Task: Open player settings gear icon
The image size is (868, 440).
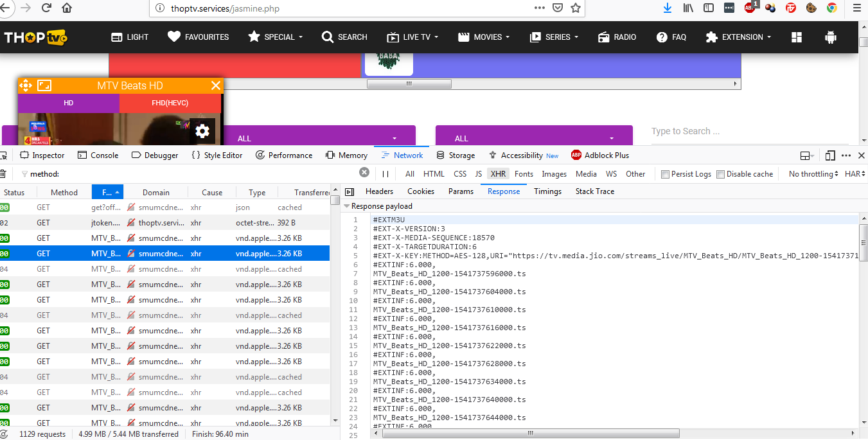Action: (202, 132)
